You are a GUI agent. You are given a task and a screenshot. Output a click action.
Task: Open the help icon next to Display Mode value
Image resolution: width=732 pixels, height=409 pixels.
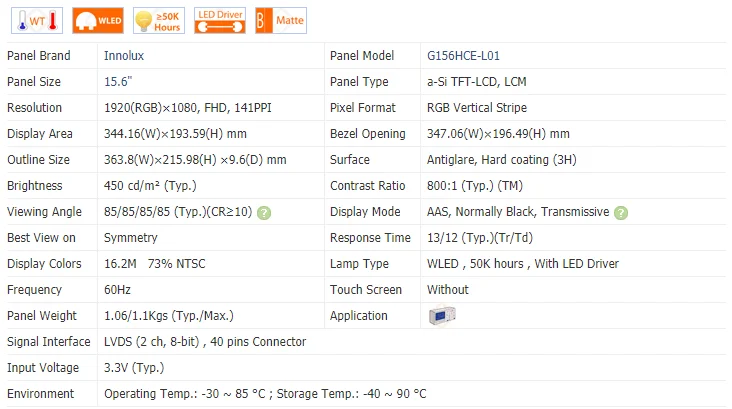[x=621, y=213]
